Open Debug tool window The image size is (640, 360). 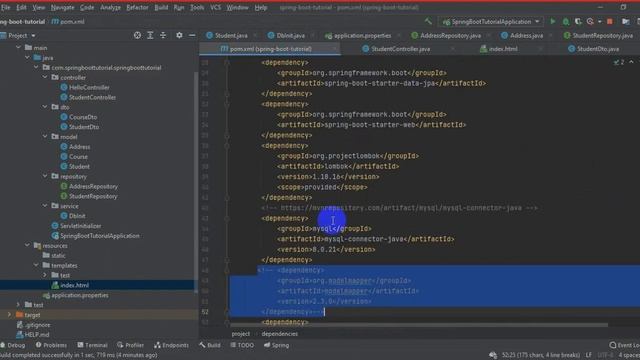point(13,345)
